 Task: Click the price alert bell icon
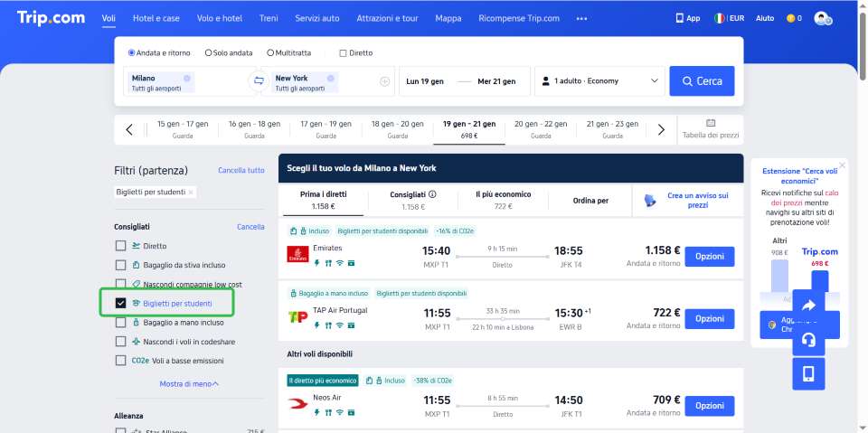(x=650, y=200)
